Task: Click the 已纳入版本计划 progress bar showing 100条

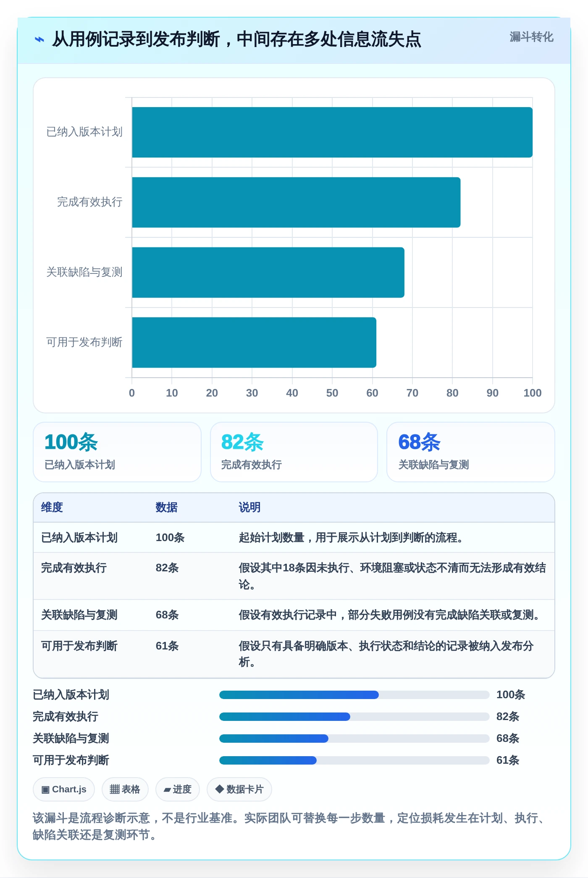Action: coord(354,695)
